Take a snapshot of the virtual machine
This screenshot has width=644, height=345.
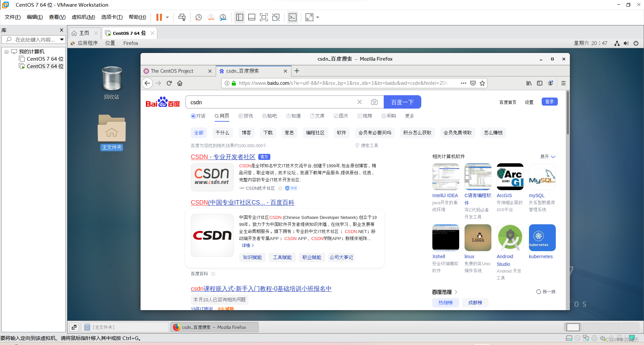coord(199,17)
